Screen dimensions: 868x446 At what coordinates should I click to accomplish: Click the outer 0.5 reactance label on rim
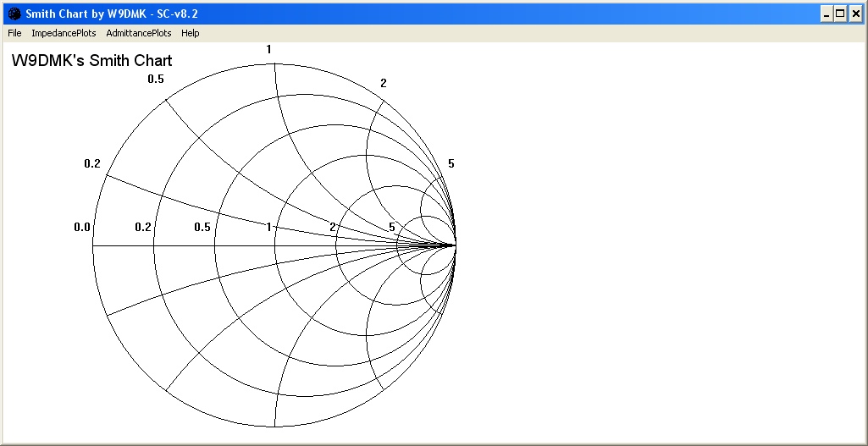pos(156,80)
